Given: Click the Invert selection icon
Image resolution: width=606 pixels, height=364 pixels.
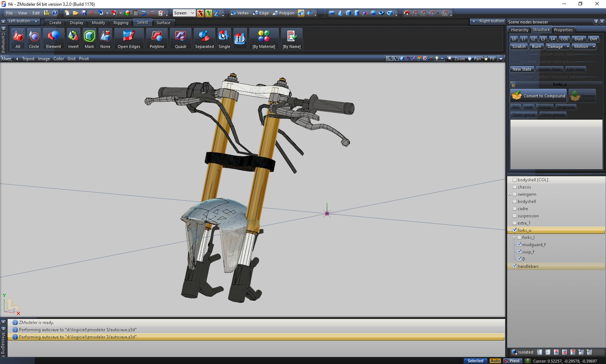Looking at the screenshot, I should click(73, 39).
